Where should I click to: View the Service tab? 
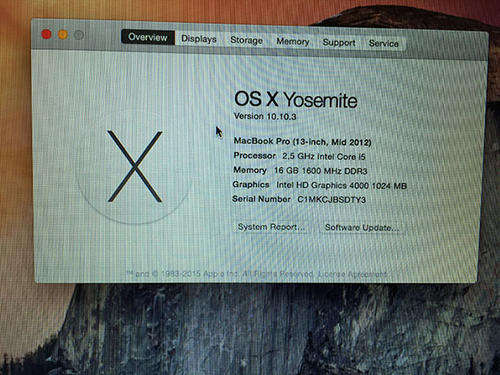(x=384, y=44)
